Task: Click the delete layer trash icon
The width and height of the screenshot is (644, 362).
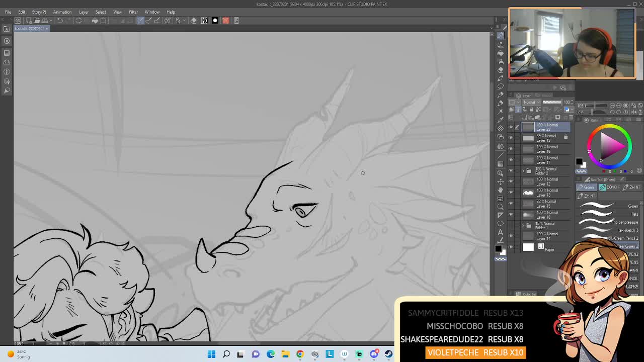Action: [x=571, y=118]
